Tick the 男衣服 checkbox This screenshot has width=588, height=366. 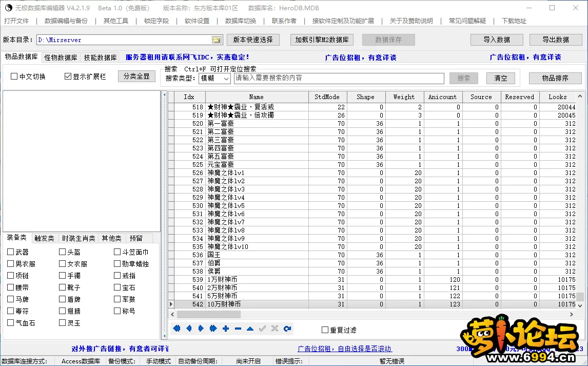tap(10, 264)
